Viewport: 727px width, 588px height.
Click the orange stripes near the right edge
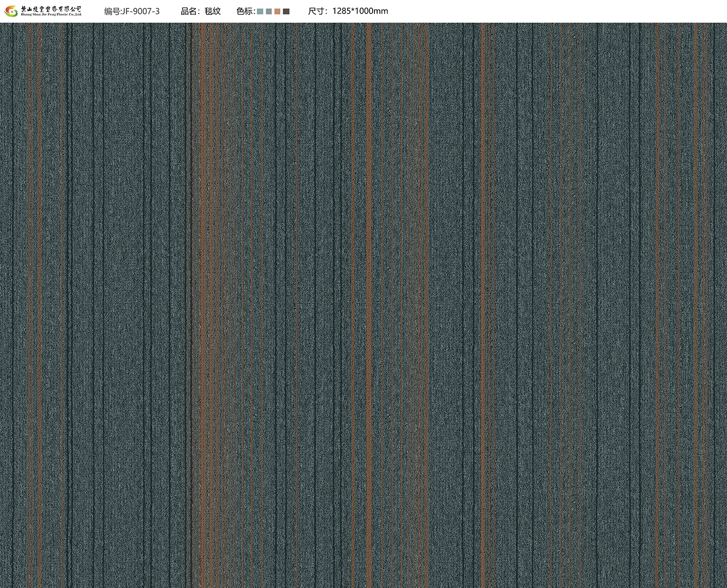(696, 295)
